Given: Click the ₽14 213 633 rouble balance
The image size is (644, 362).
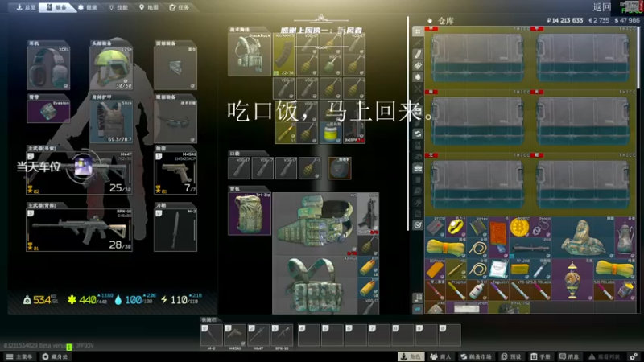Looking at the screenshot, I should click(565, 20).
